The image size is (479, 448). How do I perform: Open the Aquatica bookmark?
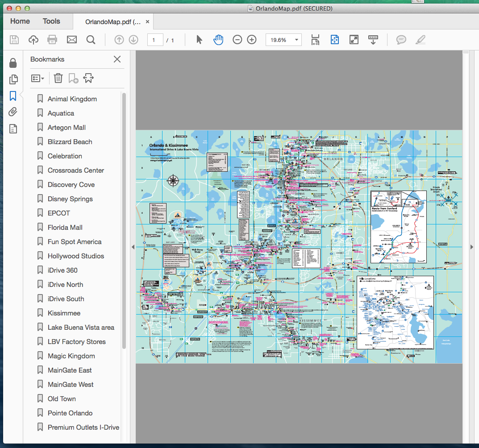pyautogui.click(x=61, y=113)
